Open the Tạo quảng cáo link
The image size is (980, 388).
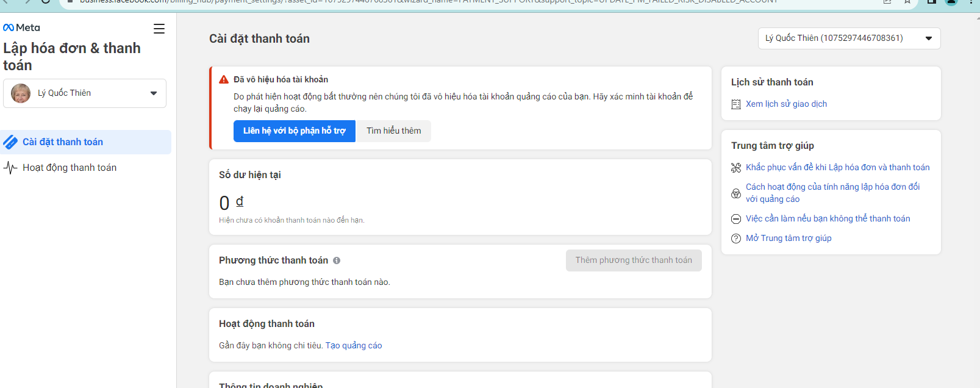point(354,346)
